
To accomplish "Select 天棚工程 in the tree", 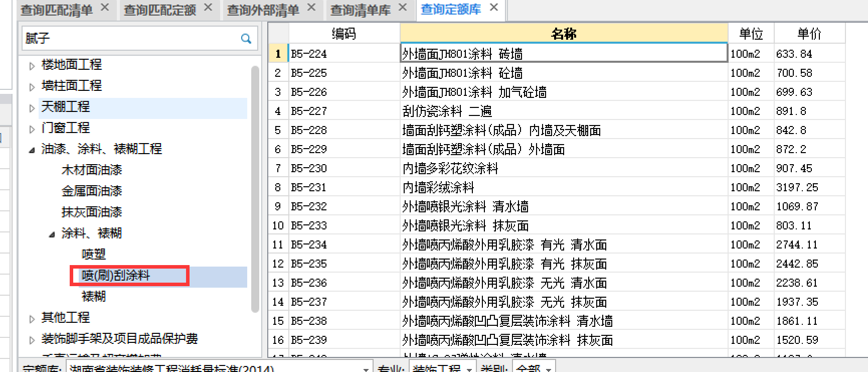I will click(65, 107).
